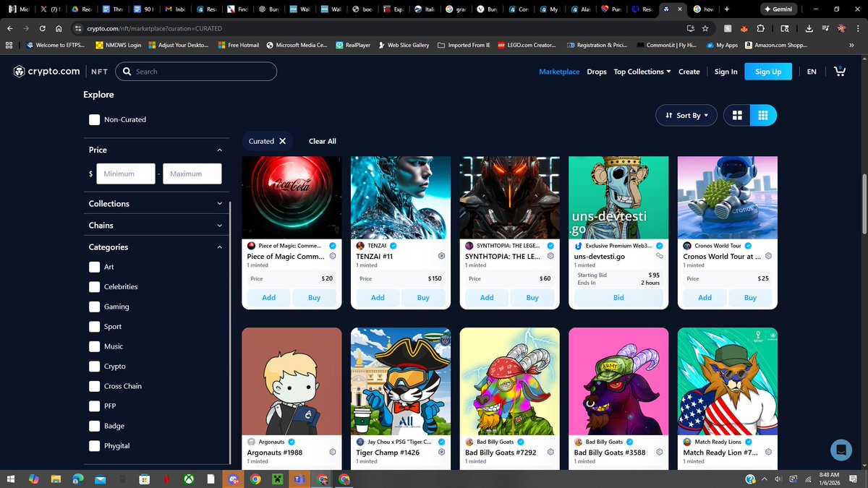This screenshot has height=488, width=868.
Task: Click Clear All filters
Action: click(x=323, y=141)
